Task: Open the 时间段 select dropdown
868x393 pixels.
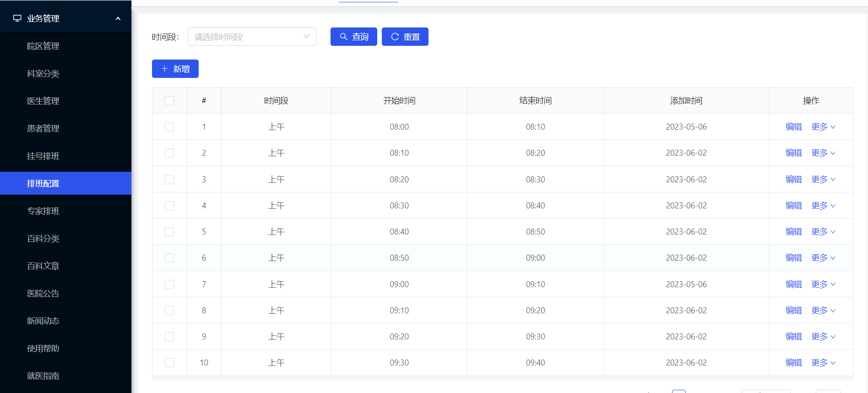Action: point(252,37)
